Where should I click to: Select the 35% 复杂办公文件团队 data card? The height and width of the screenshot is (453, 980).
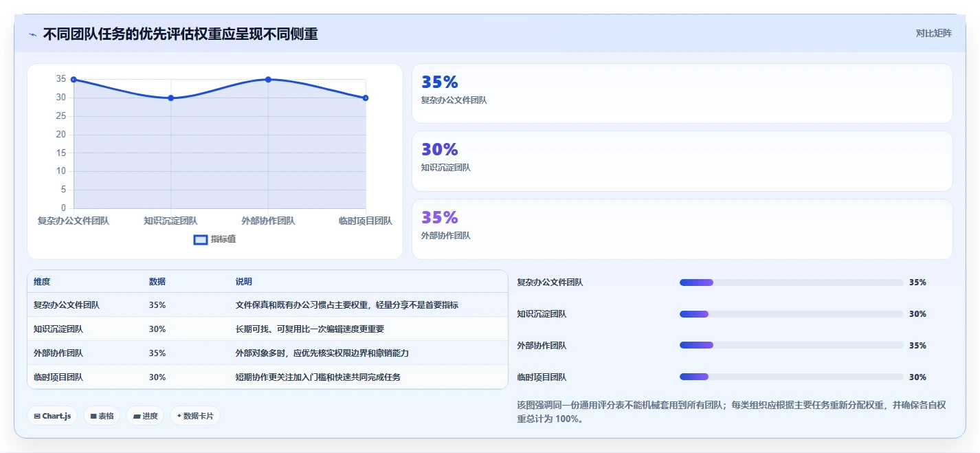pyautogui.click(x=682, y=93)
